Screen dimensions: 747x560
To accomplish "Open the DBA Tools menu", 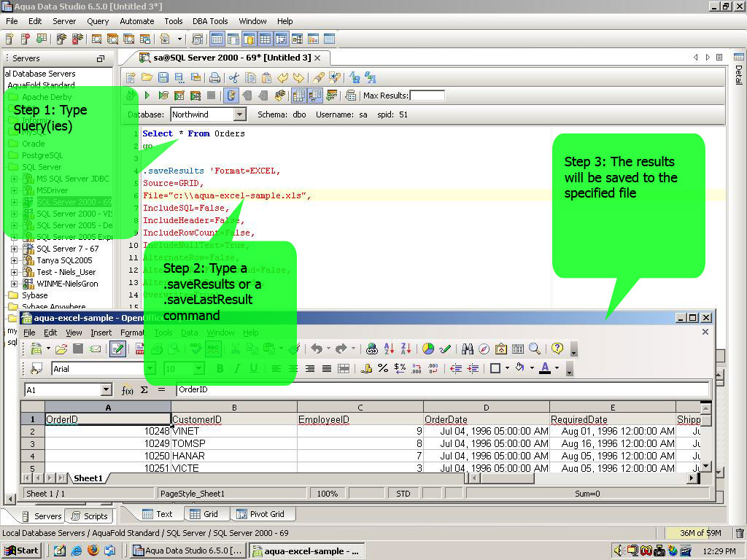I will click(x=210, y=21).
